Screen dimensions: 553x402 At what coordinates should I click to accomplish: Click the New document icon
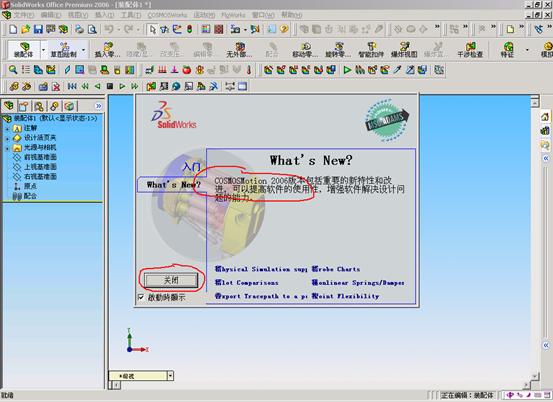[x=13, y=29]
